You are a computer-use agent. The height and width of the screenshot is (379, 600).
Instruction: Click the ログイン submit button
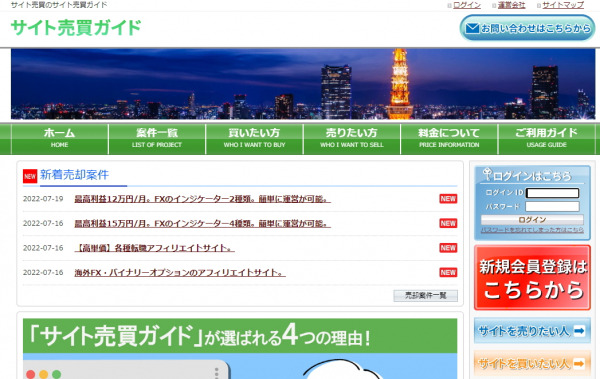[532, 220]
